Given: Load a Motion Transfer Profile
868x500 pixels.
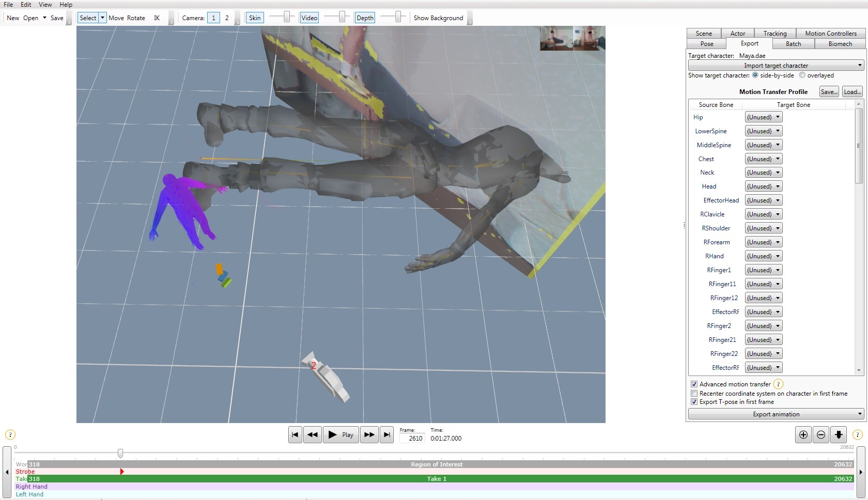Looking at the screenshot, I should [852, 92].
